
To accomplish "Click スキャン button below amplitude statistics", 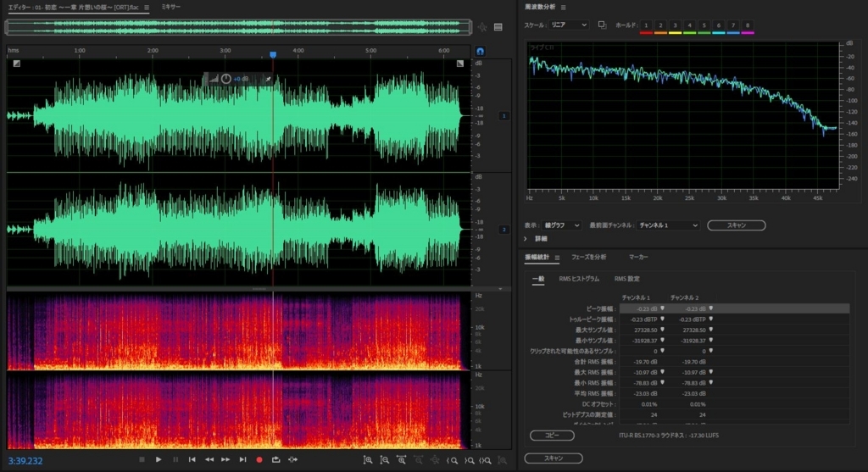I will pyautogui.click(x=554, y=458).
